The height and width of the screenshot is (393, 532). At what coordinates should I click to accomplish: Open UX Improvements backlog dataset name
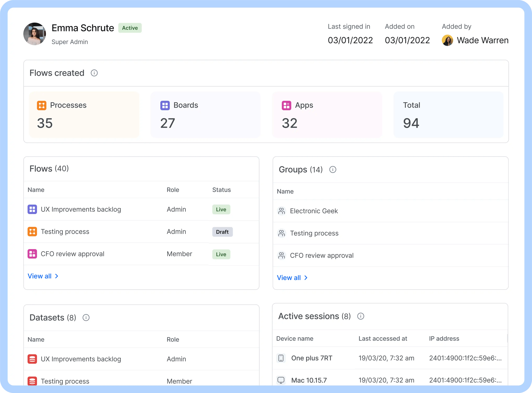click(x=81, y=359)
